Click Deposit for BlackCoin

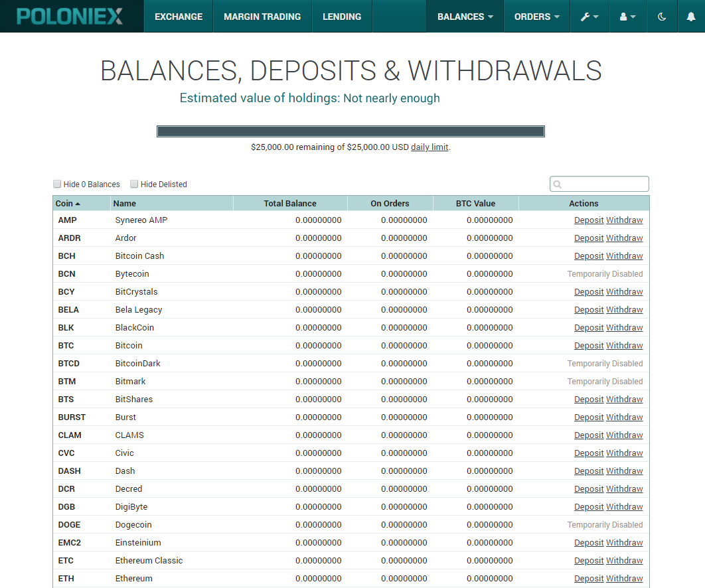tap(589, 327)
